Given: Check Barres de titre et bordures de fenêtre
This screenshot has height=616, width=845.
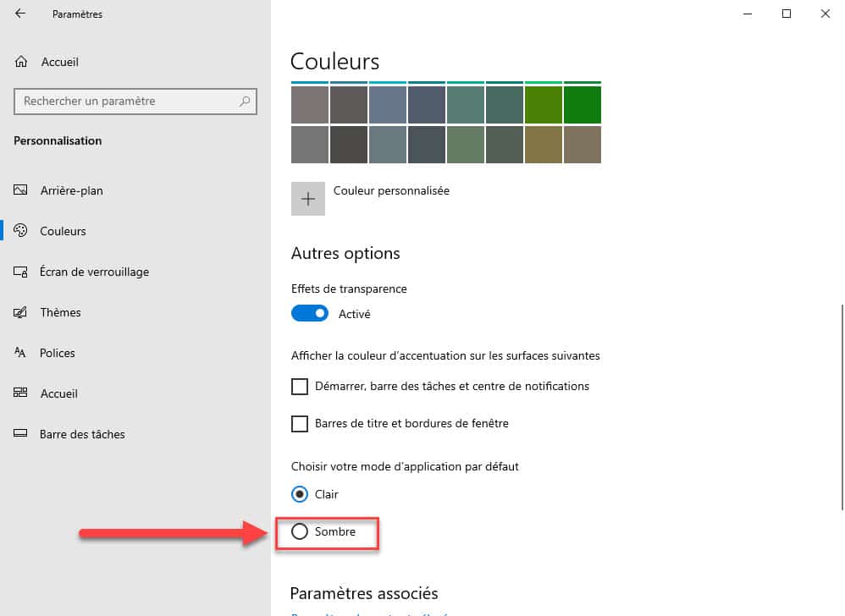Looking at the screenshot, I should point(300,424).
